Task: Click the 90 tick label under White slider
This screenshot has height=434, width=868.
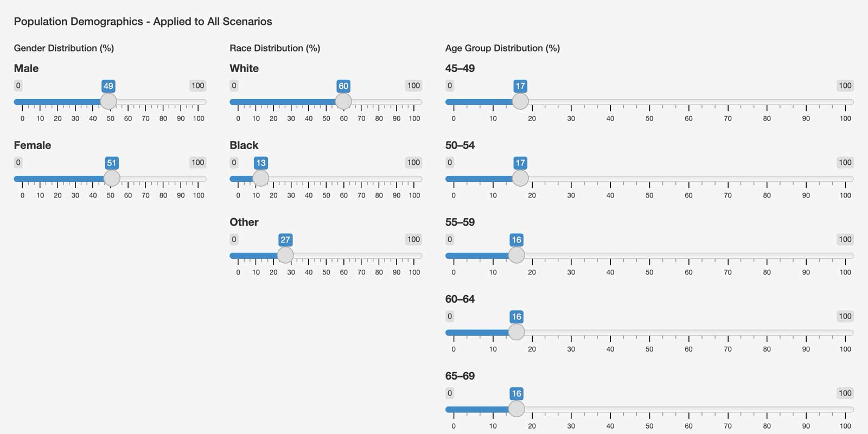Action: pos(397,118)
